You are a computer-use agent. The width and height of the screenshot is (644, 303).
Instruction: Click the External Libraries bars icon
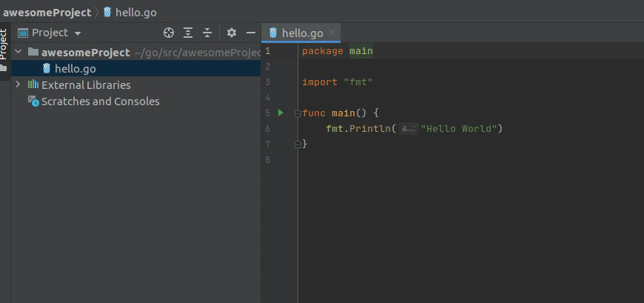(x=33, y=84)
